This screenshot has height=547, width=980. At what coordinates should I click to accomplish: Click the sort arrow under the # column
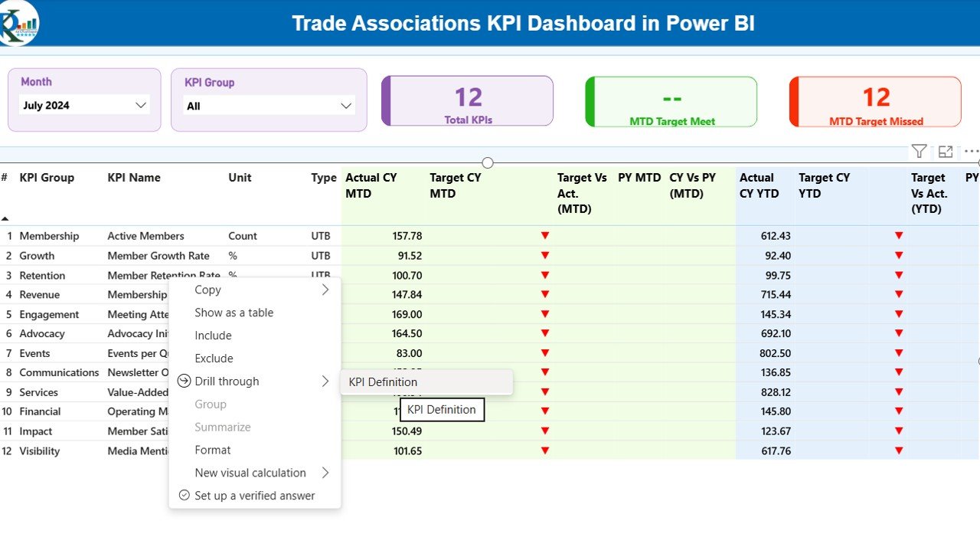point(5,218)
